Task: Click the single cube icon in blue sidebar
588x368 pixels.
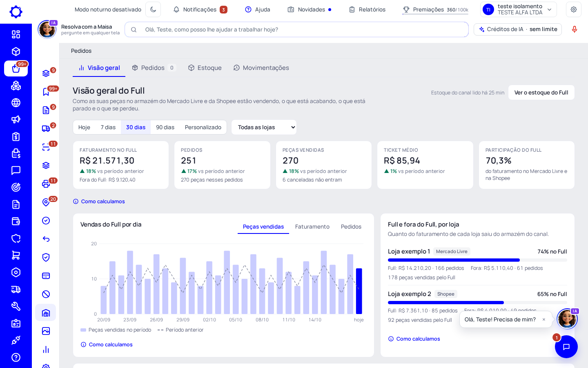Action: (16, 52)
